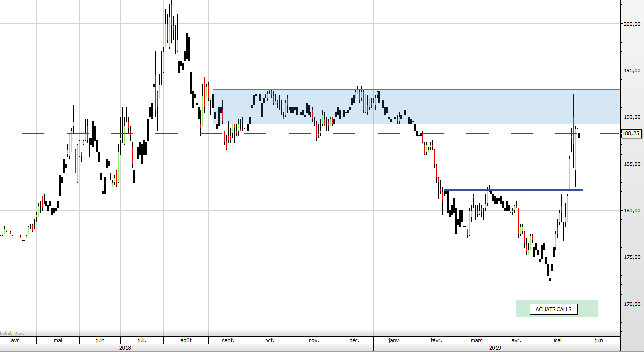Select the 185,00 level on price scale
The image size is (644, 352).
(632, 164)
